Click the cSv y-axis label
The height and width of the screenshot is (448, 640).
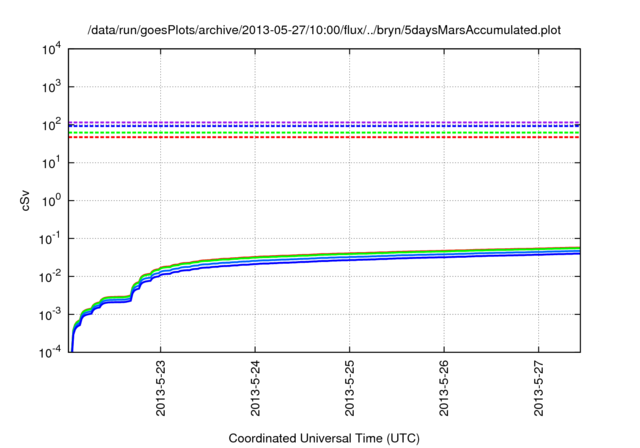[x=25, y=200]
